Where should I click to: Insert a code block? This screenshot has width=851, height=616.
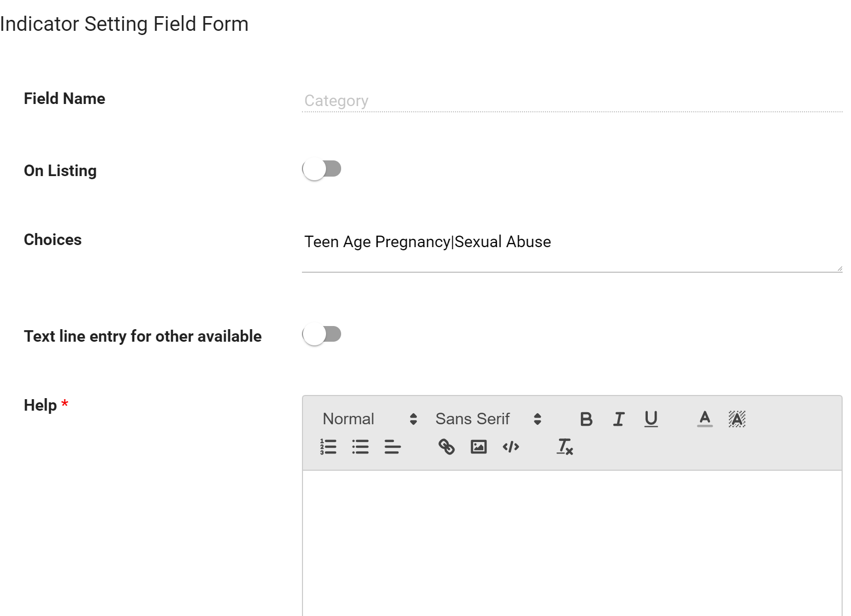point(511,447)
